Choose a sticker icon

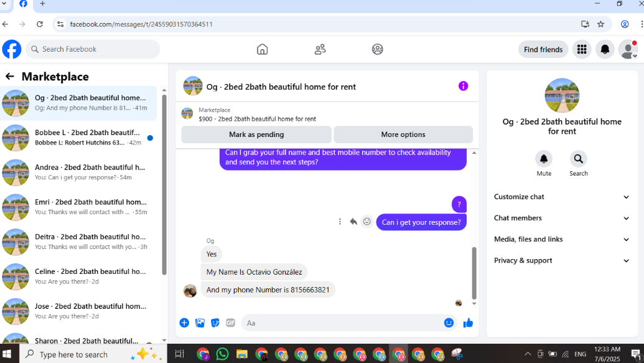point(215,323)
